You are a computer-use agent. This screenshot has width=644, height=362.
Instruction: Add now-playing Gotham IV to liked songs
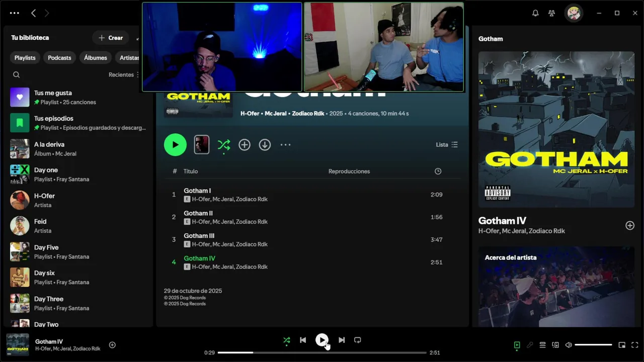tap(112, 345)
